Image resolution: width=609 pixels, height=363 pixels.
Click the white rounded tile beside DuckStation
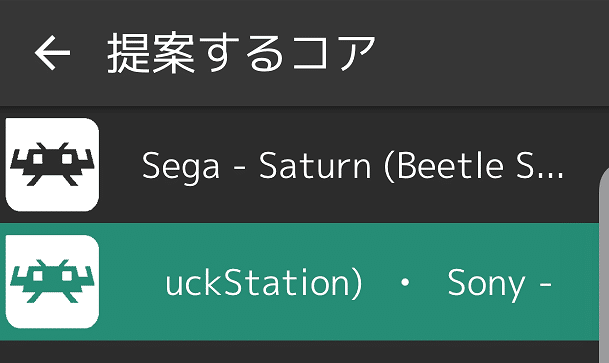52,281
